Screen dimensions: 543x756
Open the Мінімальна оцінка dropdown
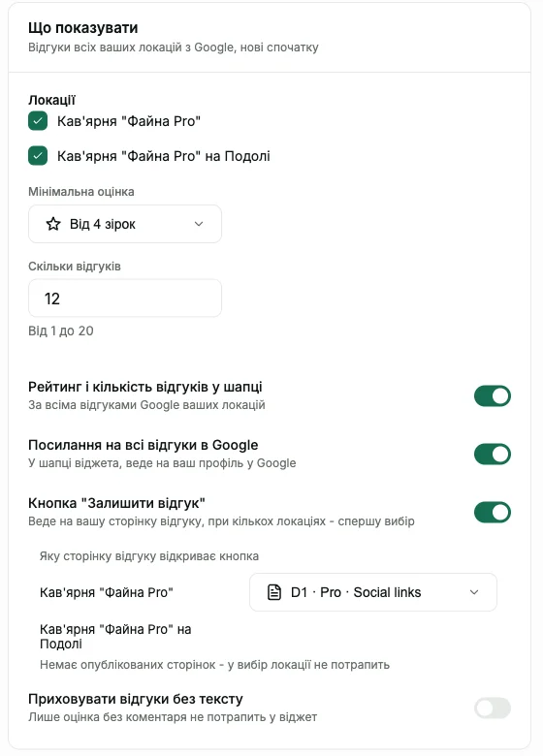(125, 224)
